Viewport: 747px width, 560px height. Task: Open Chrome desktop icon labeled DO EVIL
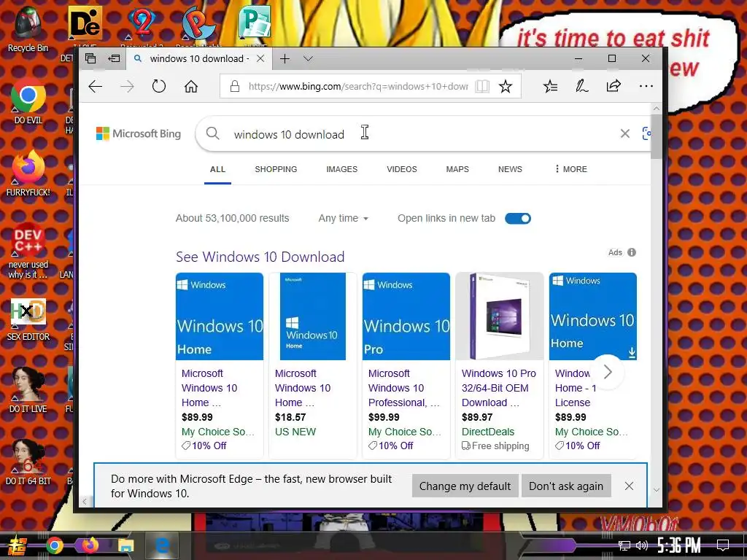click(28, 101)
